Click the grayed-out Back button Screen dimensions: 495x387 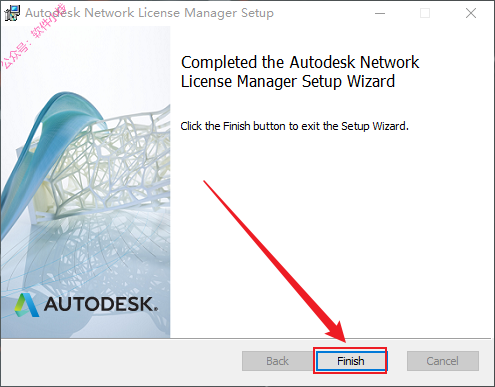[x=277, y=361]
